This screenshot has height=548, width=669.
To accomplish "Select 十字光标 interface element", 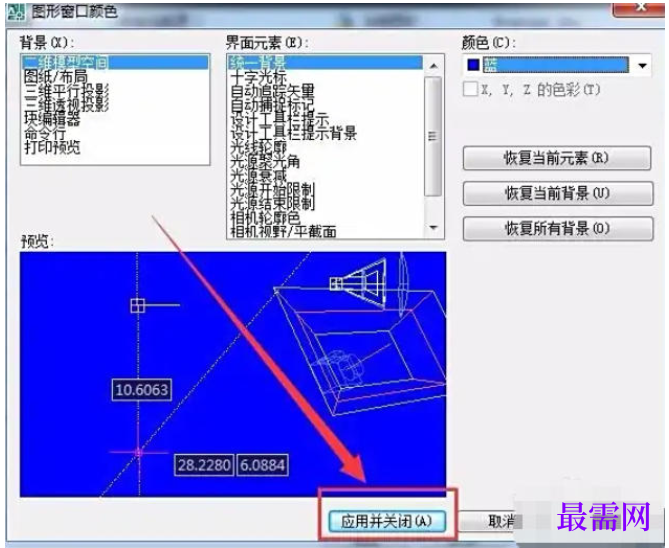I will click(x=259, y=77).
